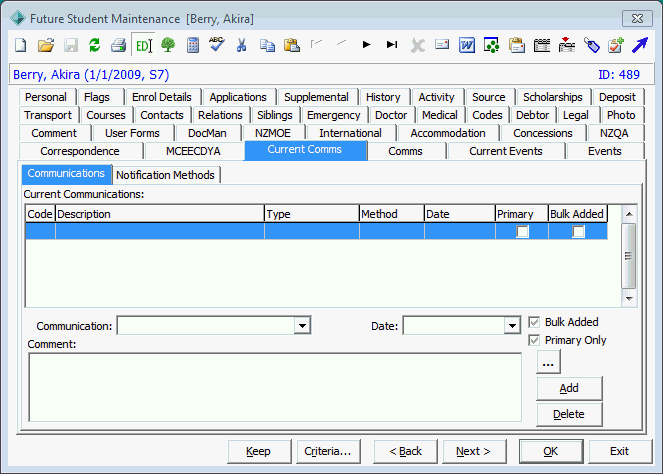Click the Paste clipboard icon
Image resolution: width=663 pixels, height=474 pixels.
[x=292, y=45]
